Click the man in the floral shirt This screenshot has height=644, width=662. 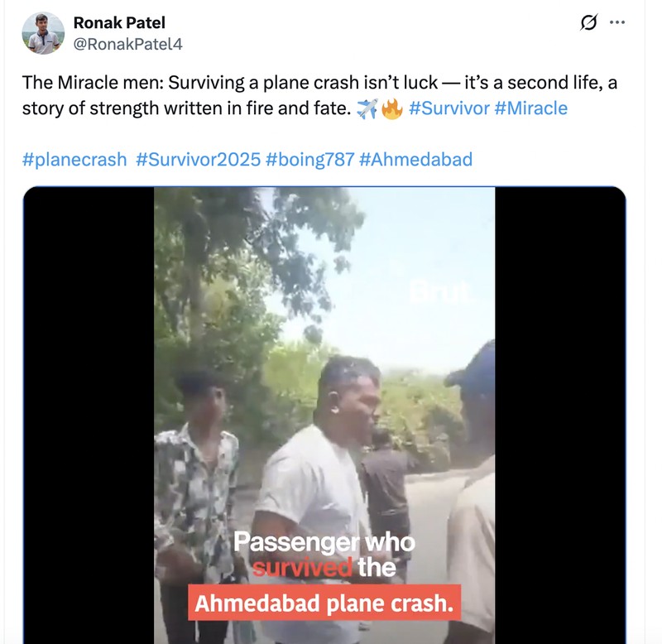196,480
